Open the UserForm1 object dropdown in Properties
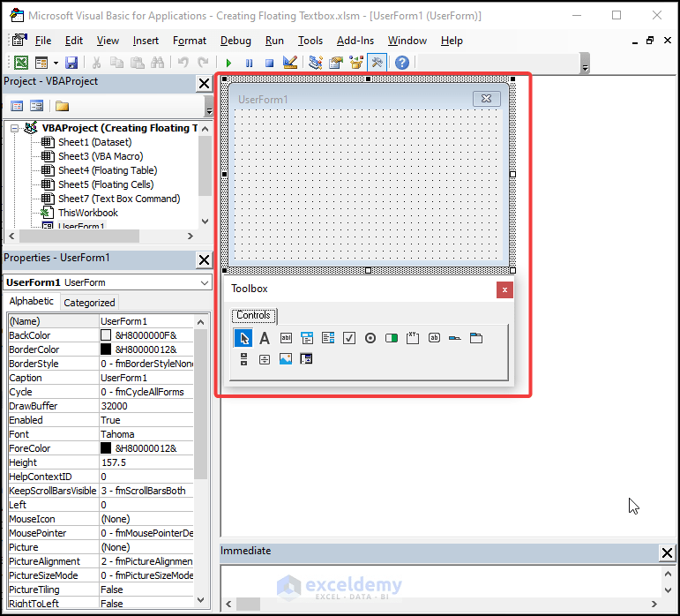Viewport: 680px width, 616px height. pos(205,282)
